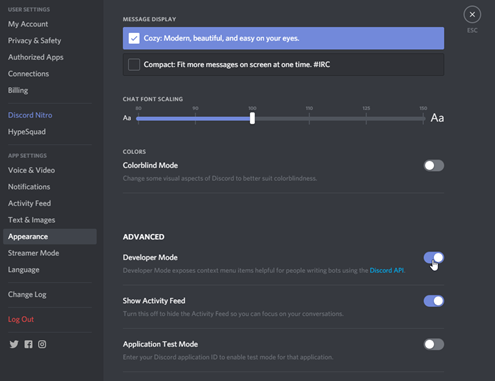Open Authorized Apps section
The width and height of the screenshot is (495, 381).
[36, 57]
